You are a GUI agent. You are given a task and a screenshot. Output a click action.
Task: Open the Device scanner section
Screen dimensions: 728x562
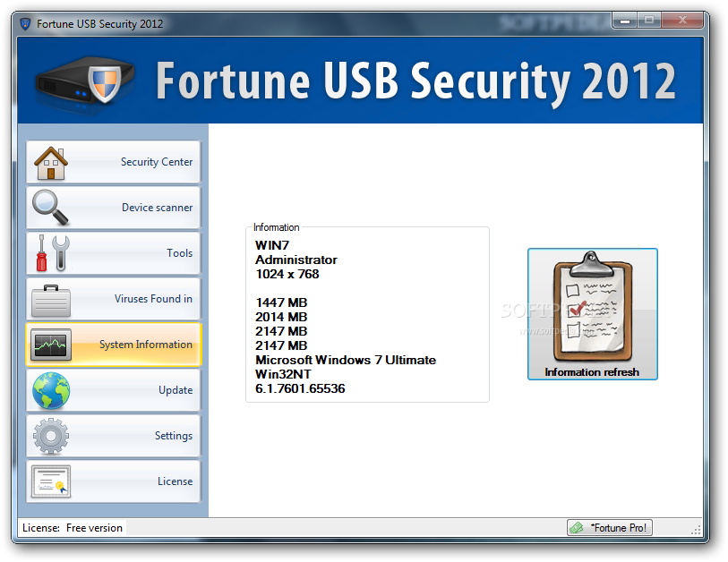[114, 208]
